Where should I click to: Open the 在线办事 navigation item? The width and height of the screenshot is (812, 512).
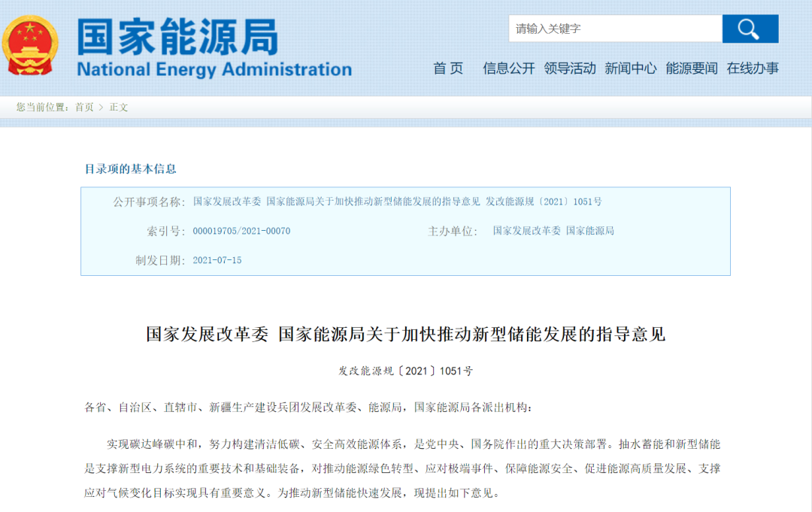pyautogui.click(x=753, y=68)
